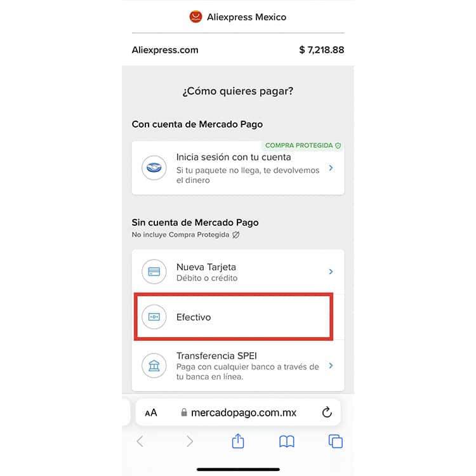Tap the mercadopago.com.mx address field
The height and width of the screenshot is (476, 476).
[x=238, y=413]
